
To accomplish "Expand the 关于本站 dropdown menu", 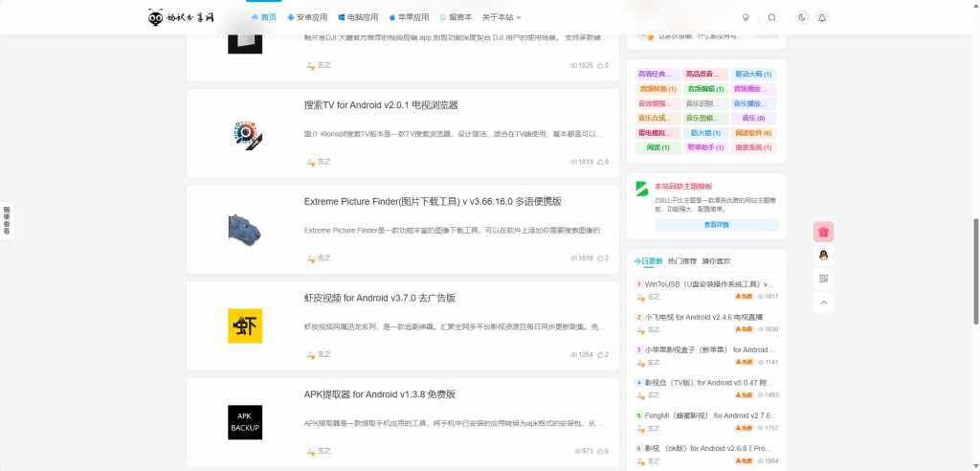I will 501,17.
